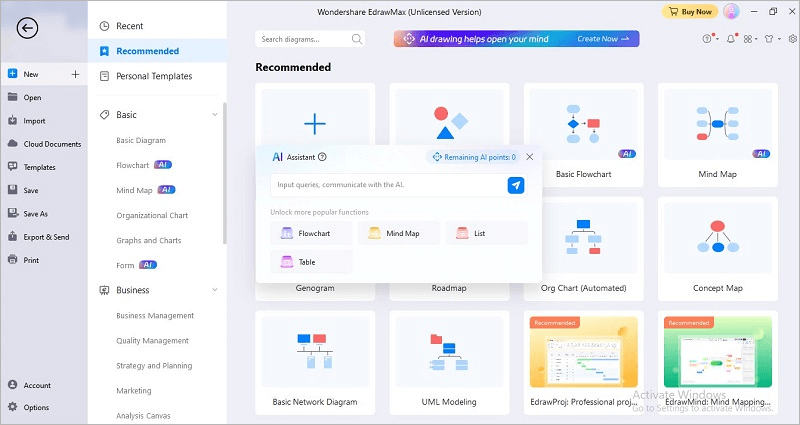Image resolution: width=800 pixels, height=425 pixels.
Task: Open EdrawProj recommended card
Action: coord(583,363)
